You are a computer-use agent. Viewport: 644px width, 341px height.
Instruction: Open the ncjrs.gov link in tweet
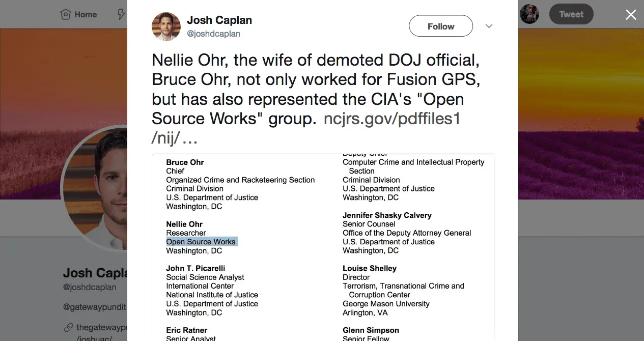pyautogui.click(x=391, y=119)
